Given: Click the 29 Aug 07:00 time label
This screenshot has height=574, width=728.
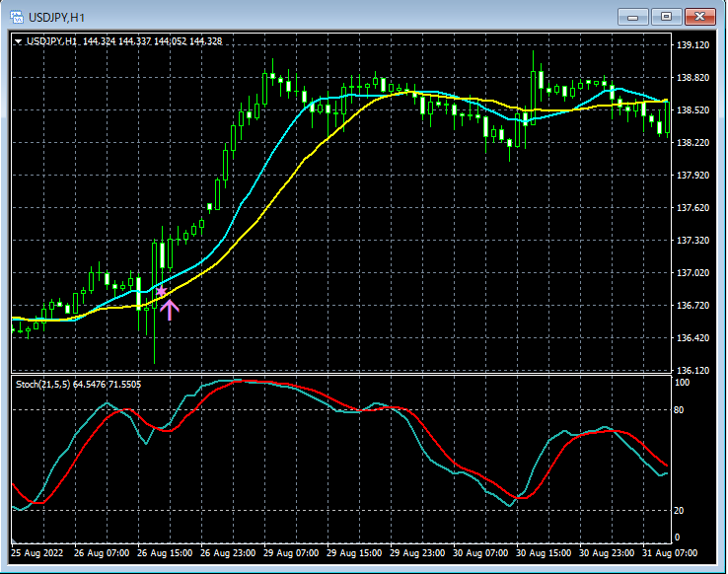Looking at the screenshot, I should click(x=291, y=552).
